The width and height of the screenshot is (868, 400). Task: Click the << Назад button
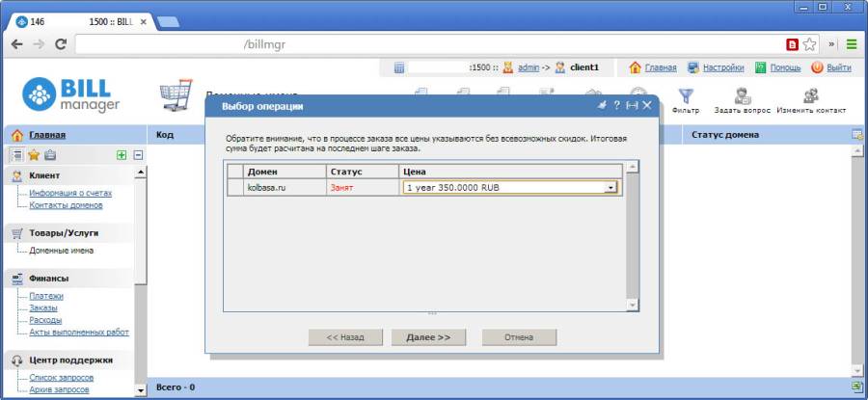pyautogui.click(x=345, y=337)
